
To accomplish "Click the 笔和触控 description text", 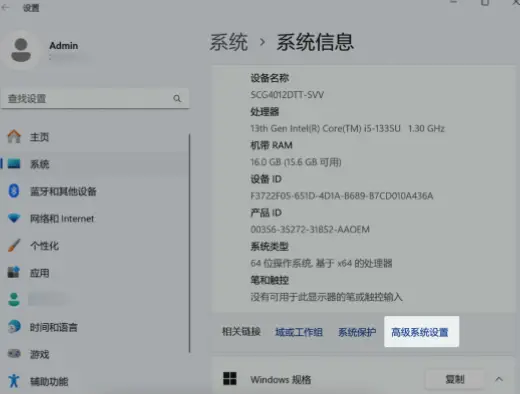I will pyautogui.click(x=327, y=297).
